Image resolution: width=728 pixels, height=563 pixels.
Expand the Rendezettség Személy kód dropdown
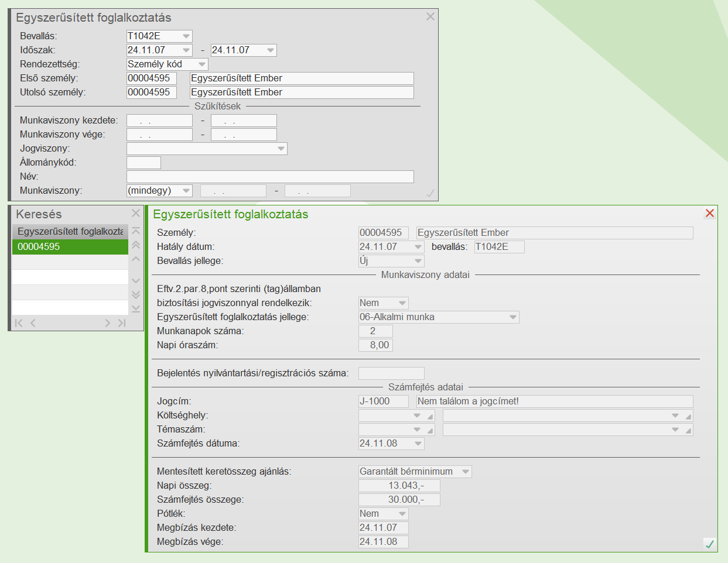pyautogui.click(x=202, y=64)
